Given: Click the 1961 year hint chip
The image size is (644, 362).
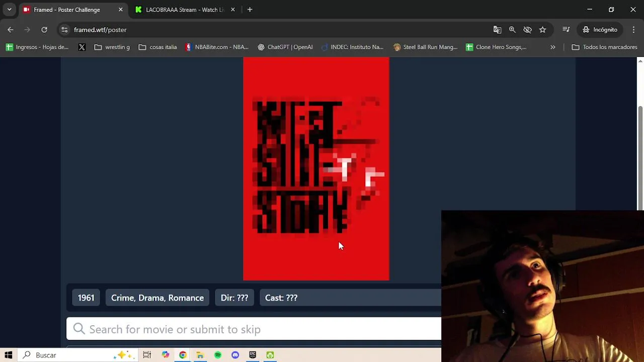Looking at the screenshot, I should (86, 298).
